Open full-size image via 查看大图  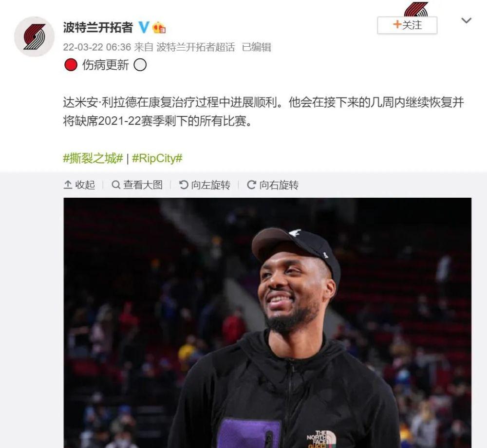(x=137, y=185)
